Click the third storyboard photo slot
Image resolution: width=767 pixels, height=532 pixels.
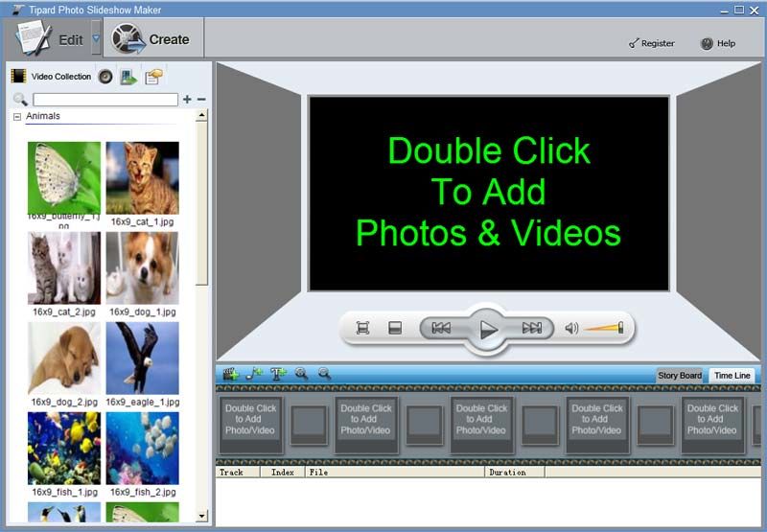[482, 425]
